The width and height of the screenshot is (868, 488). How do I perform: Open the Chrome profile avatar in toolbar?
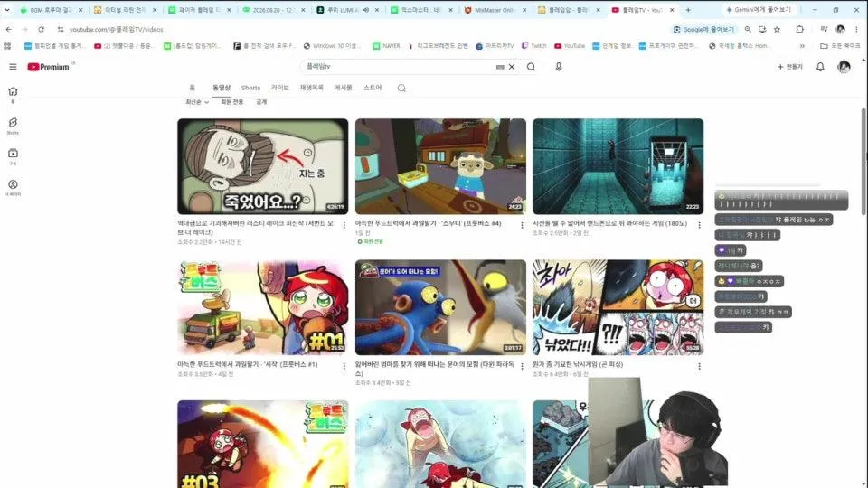(840, 29)
